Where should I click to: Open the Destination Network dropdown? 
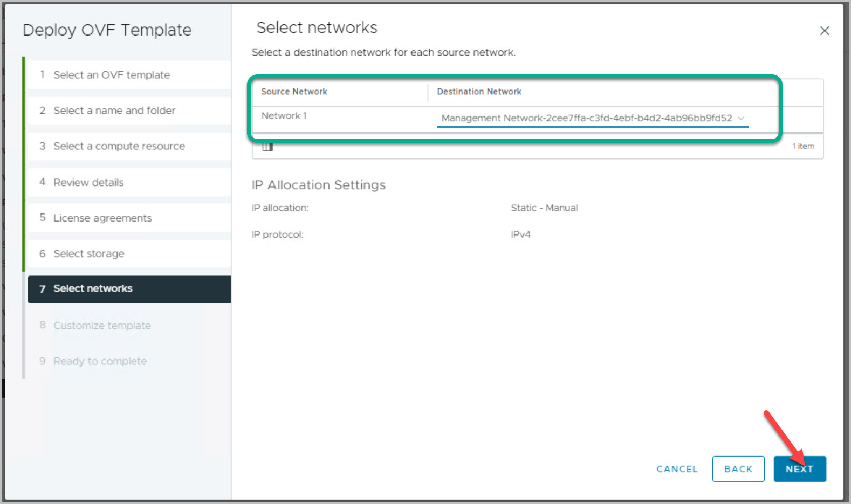click(592, 118)
